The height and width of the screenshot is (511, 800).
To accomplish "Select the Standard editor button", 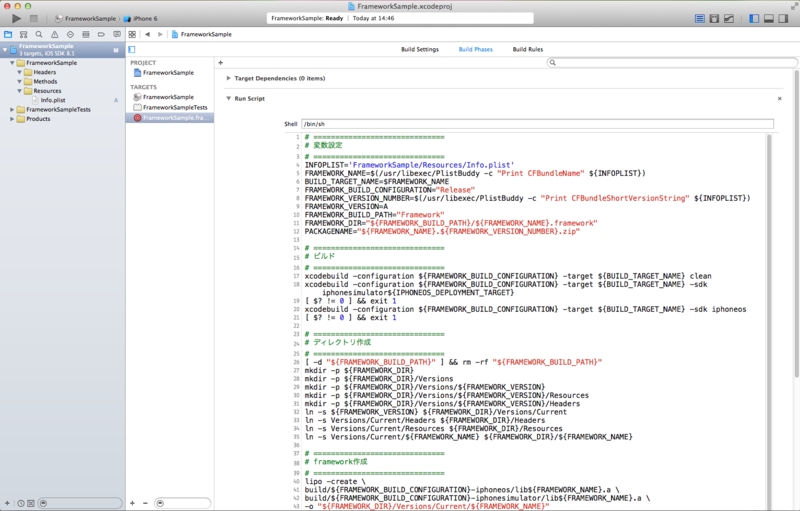I will pos(700,18).
